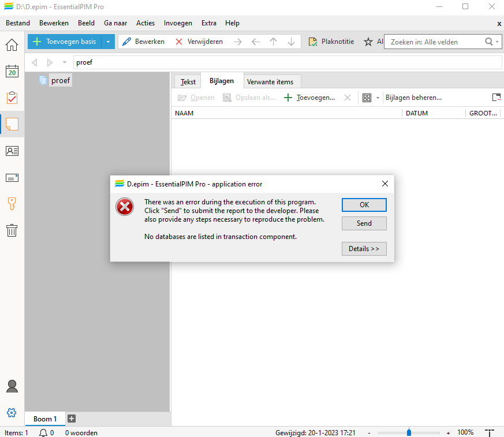Click Verwijderen in the main toolbar
Viewport: 504px width, 437px height.
click(199, 42)
